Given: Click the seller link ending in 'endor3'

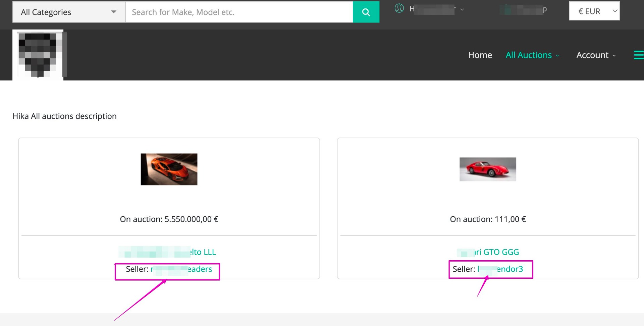Looking at the screenshot, I should click(500, 269).
